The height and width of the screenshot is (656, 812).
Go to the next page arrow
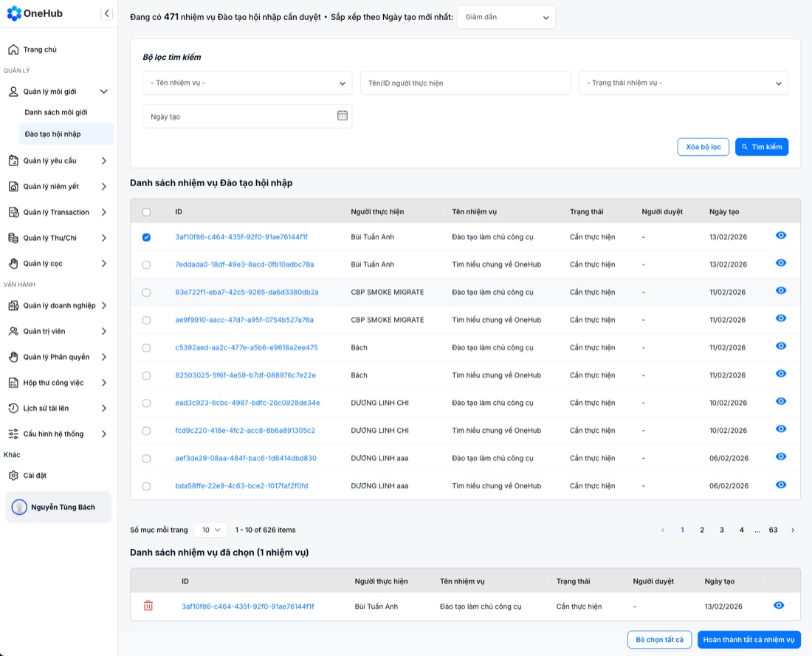pos(793,530)
